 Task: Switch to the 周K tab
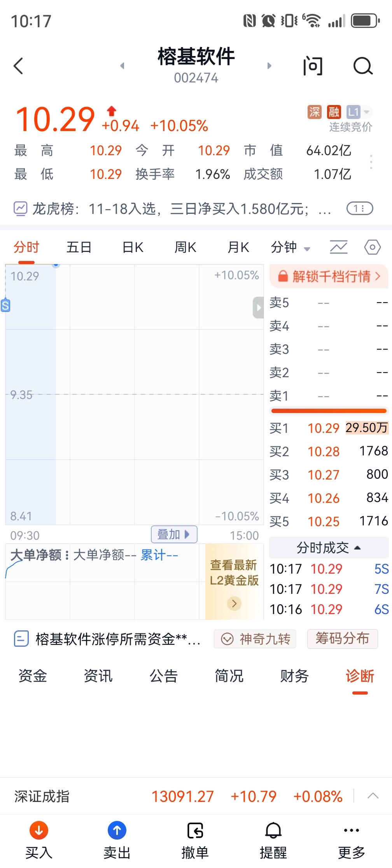(185, 247)
